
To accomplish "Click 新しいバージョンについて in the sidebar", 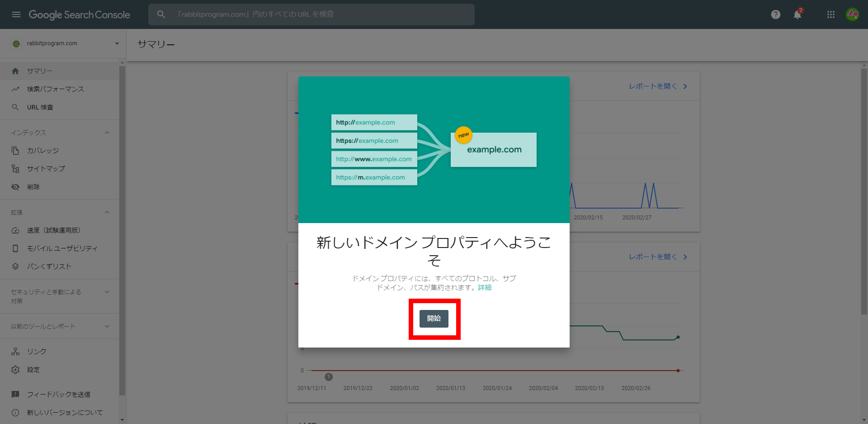I will click(x=59, y=413).
